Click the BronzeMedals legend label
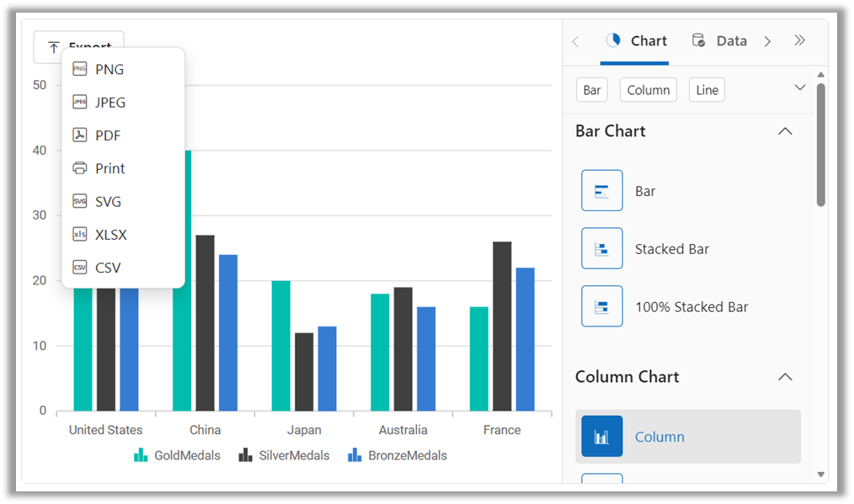Screen dimensions: 854x504 pyautogui.click(x=408, y=455)
